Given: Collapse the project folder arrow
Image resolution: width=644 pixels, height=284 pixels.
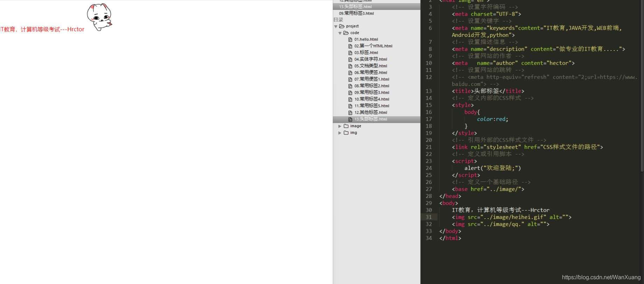Looking at the screenshot, I should click(336, 26).
